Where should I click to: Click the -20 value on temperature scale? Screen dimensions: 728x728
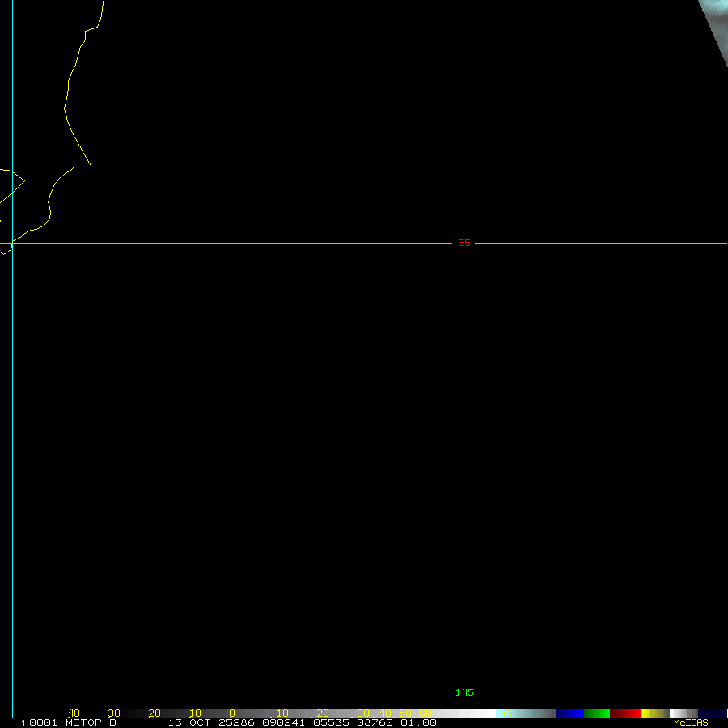pos(319,713)
